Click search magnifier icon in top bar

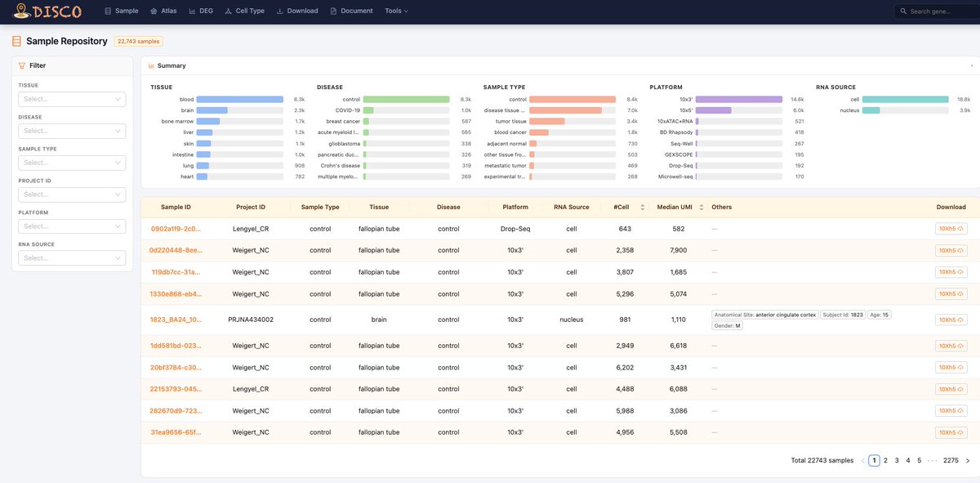903,11
